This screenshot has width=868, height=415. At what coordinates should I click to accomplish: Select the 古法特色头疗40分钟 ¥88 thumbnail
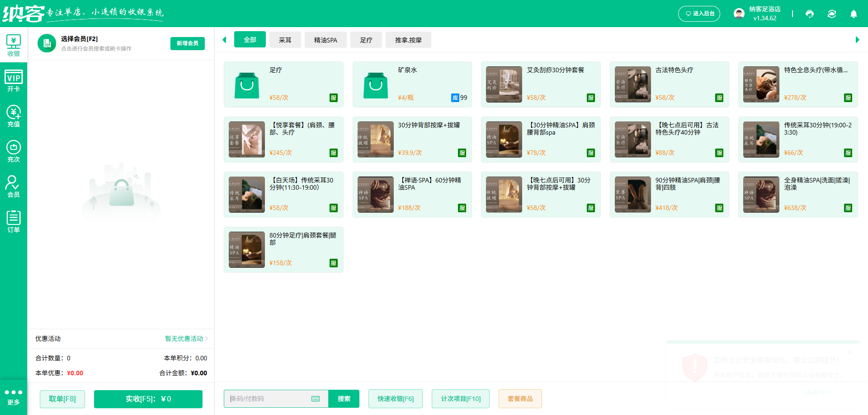(x=633, y=140)
